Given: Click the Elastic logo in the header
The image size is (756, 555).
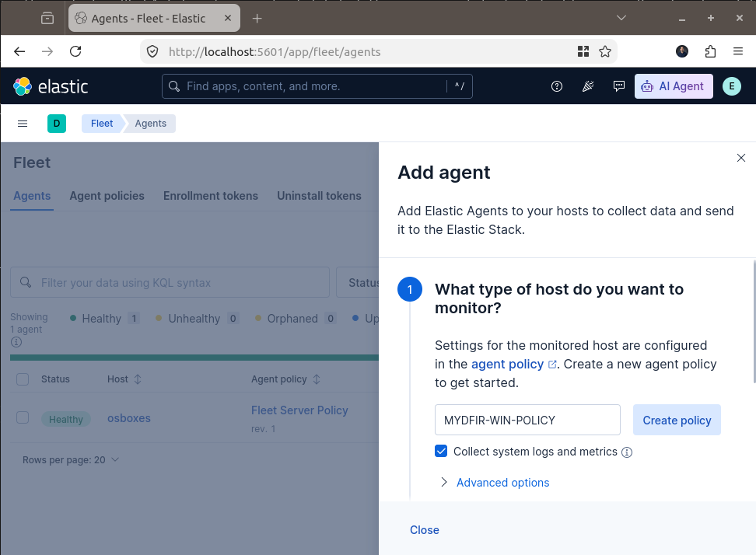Looking at the screenshot, I should click(x=50, y=87).
